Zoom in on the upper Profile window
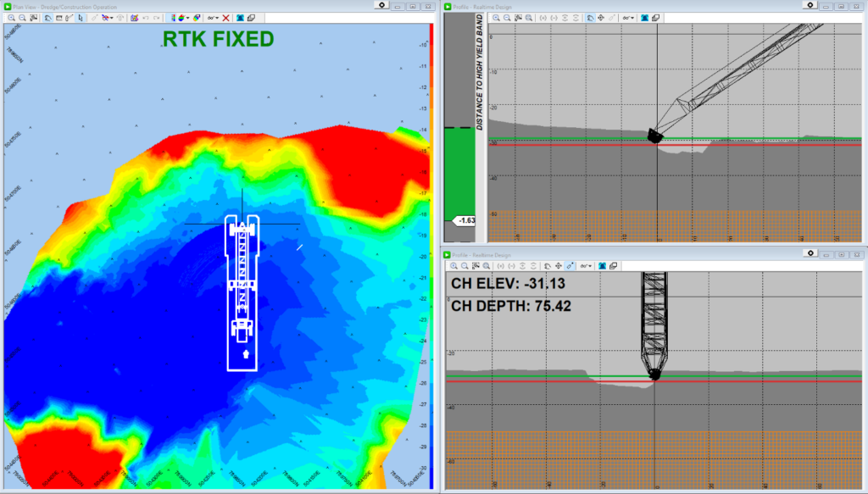This screenshot has height=494, width=868. pos(496,18)
